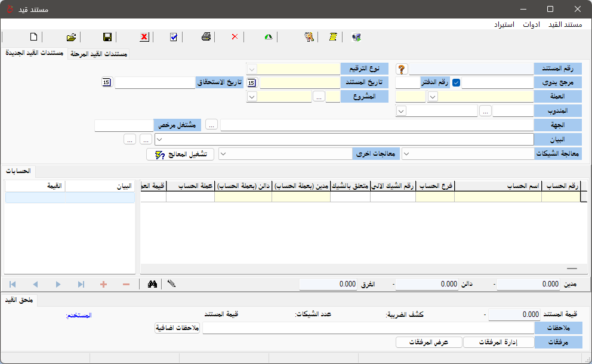
Task: Click into the رقم المستند field
Action: [x=471, y=69]
